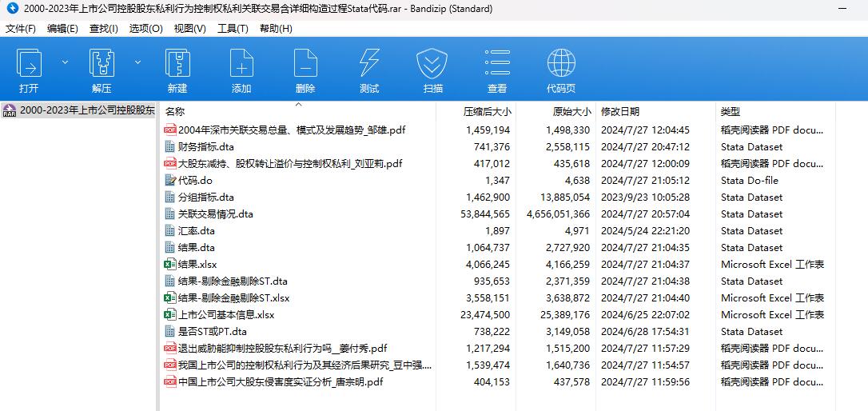Viewport: 868px width, 411px height.
Task: Select file name 结果.xlsx
Action: pos(197,264)
